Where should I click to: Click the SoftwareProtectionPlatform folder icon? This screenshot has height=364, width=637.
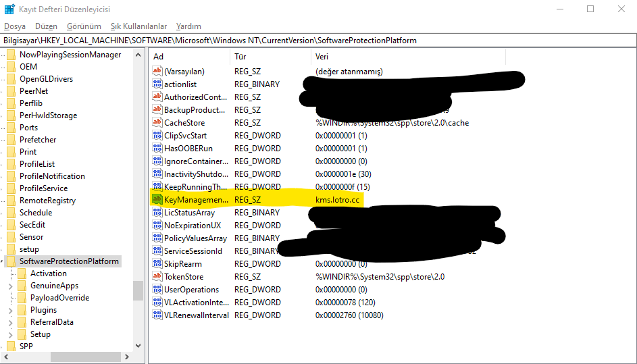11,261
